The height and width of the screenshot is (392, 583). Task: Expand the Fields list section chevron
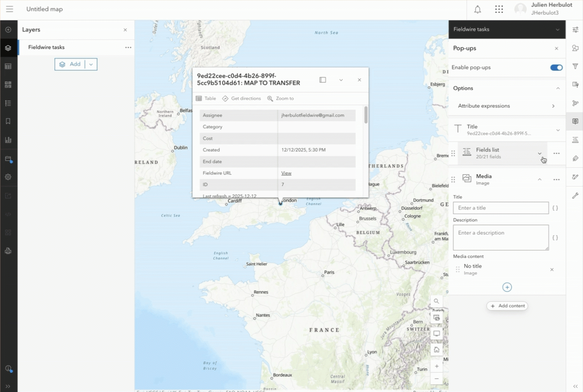pos(540,154)
